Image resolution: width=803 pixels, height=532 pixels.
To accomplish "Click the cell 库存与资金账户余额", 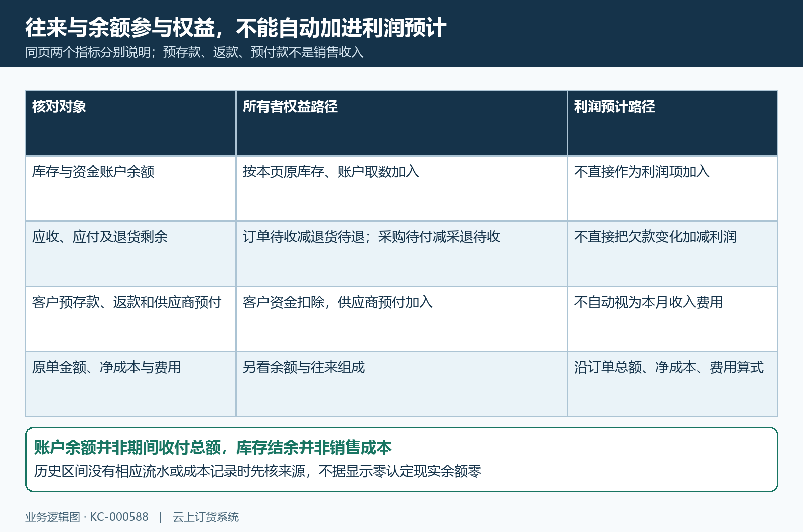I will 130,189.
